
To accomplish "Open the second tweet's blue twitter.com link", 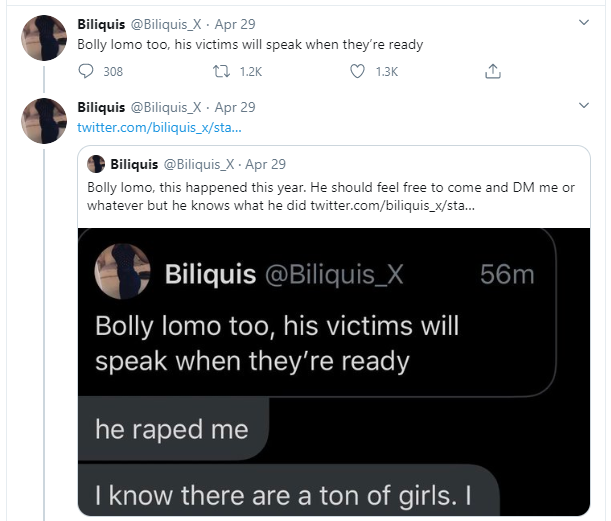I will tap(159, 127).
